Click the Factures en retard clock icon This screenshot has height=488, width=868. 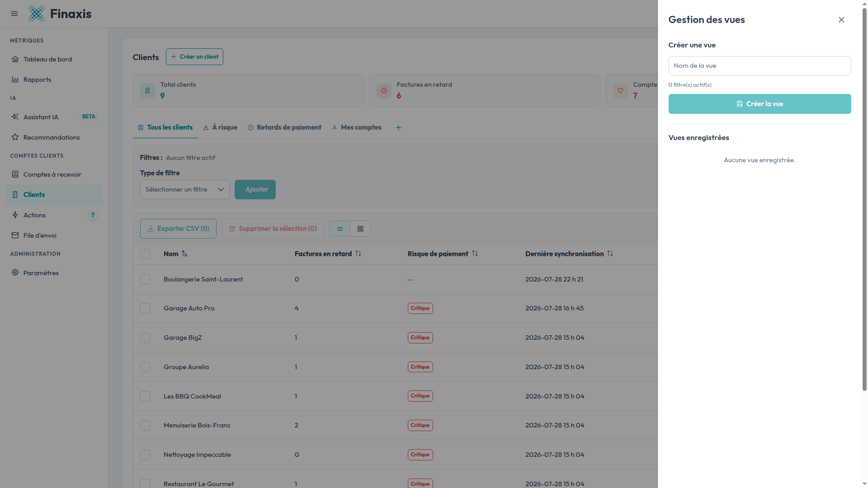click(x=384, y=91)
